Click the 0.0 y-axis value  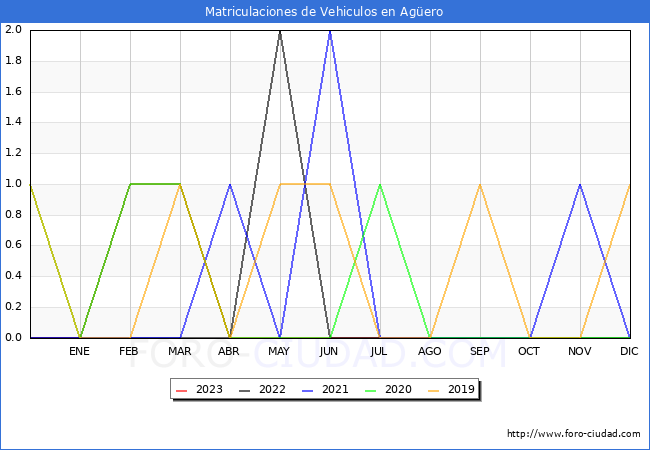13,337
